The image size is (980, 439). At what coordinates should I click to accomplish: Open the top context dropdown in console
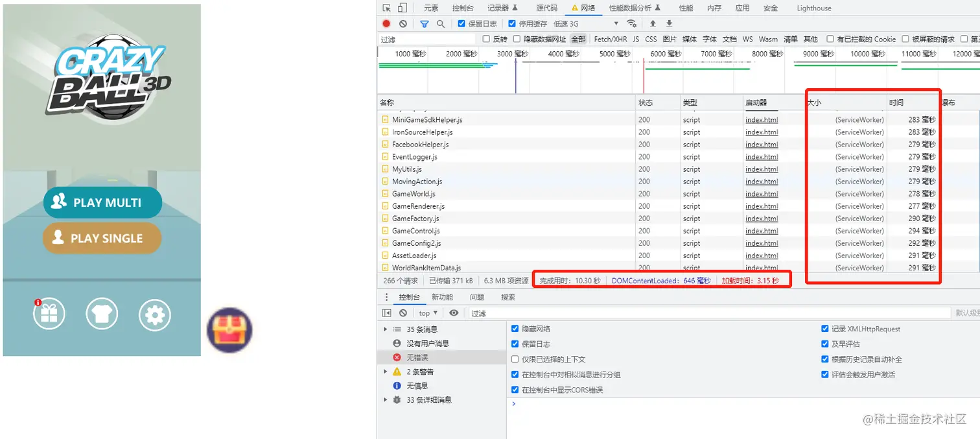click(428, 313)
